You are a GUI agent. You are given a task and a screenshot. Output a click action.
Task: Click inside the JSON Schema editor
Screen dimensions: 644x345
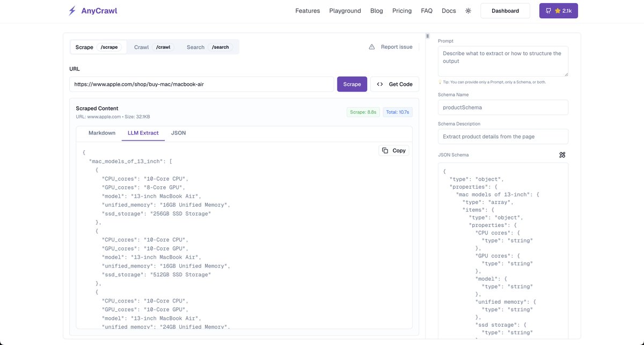point(503,251)
